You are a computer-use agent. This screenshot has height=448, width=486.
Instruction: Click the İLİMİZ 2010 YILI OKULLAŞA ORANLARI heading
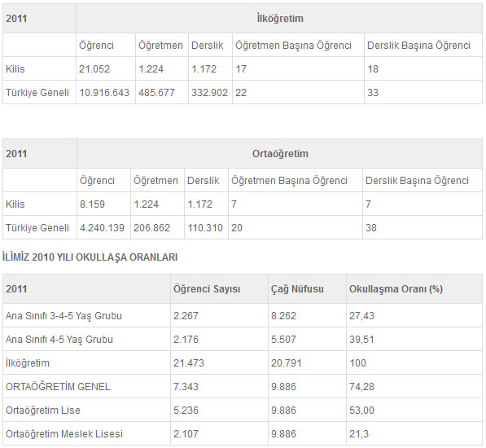[x=90, y=257]
